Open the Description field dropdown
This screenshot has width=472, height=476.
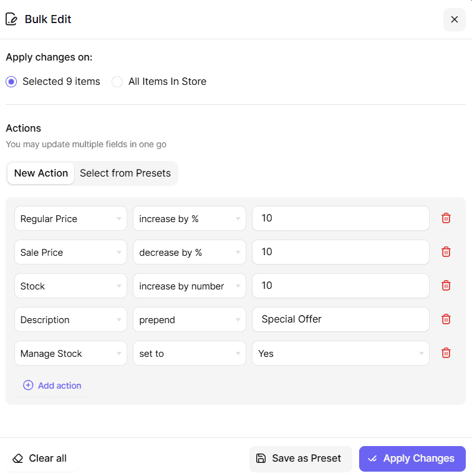(70, 319)
